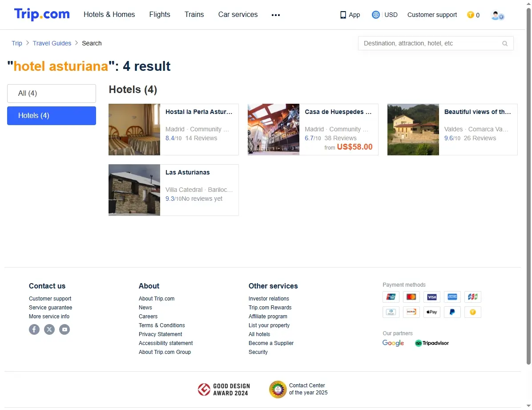Open the Careers footer link

click(148, 316)
